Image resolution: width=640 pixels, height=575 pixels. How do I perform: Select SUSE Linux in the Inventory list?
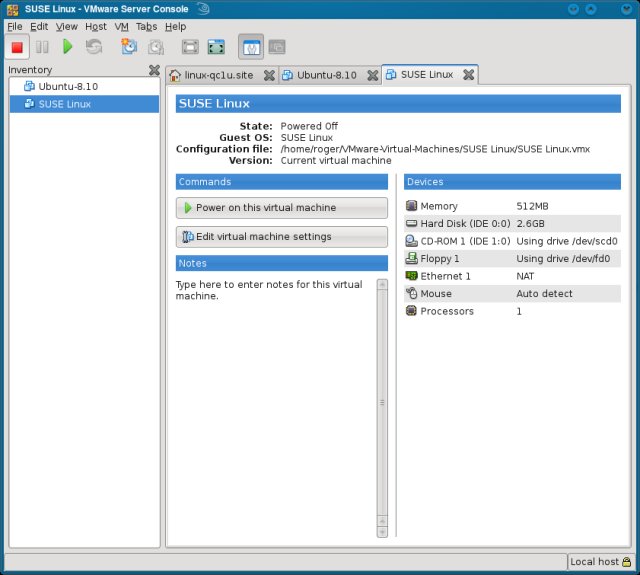67,104
